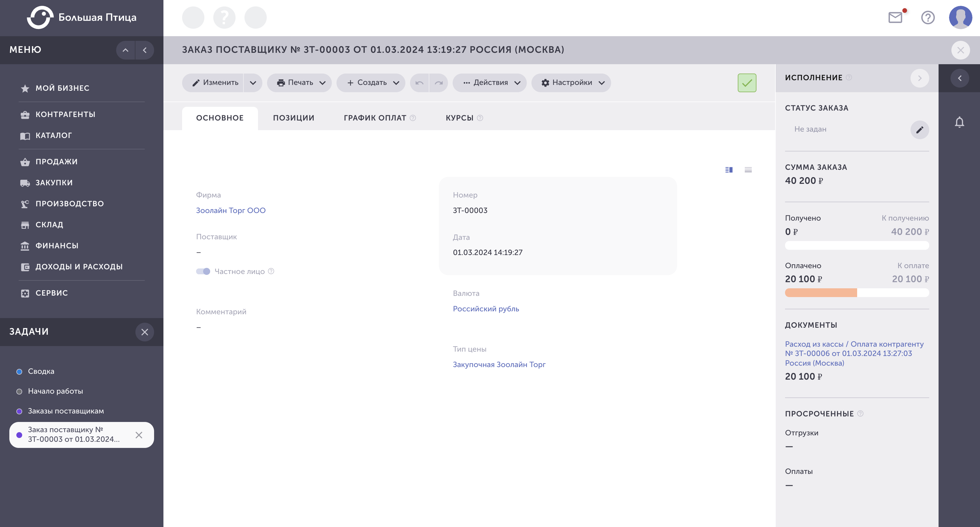Viewport: 980px width, 527px height.
Task: Open the user profile avatar
Action: [960, 18]
